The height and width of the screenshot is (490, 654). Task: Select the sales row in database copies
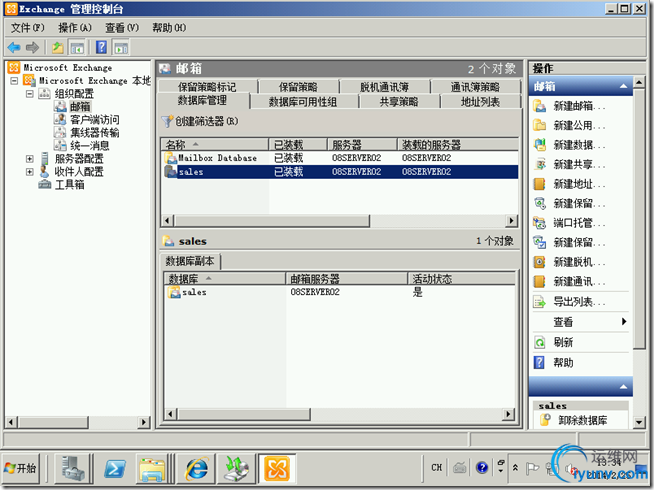(x=340, y=292)
